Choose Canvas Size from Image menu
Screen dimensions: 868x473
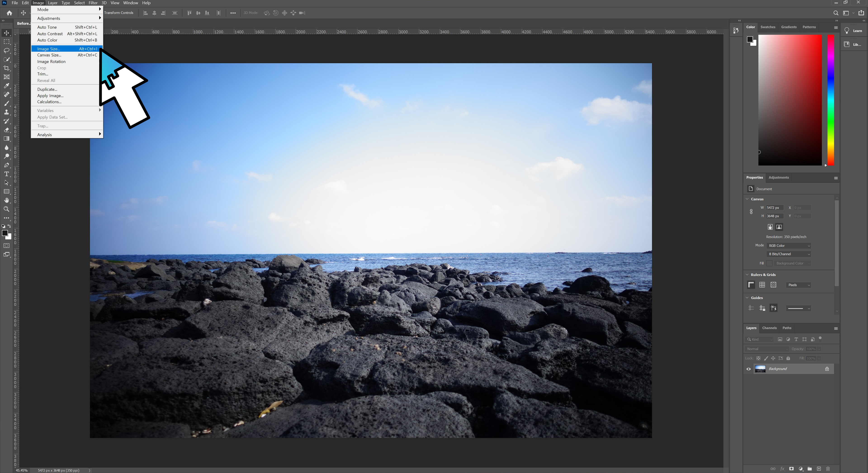click(49, 55)
